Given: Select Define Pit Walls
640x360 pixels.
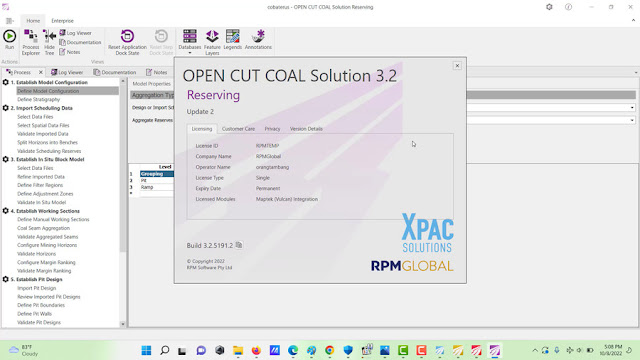Looking at the screenshot, I should 34,314.
